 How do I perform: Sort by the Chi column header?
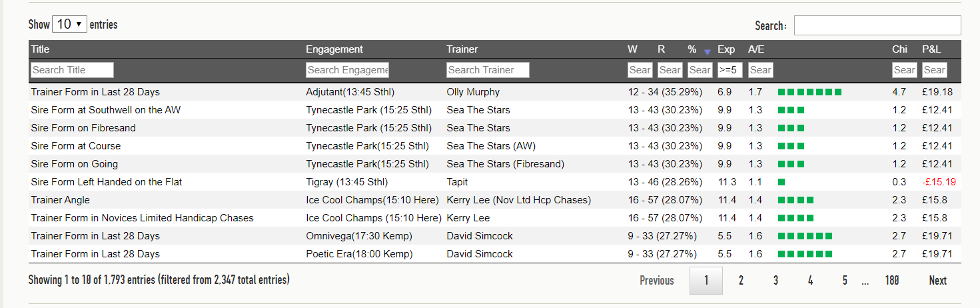click(899, 49)
